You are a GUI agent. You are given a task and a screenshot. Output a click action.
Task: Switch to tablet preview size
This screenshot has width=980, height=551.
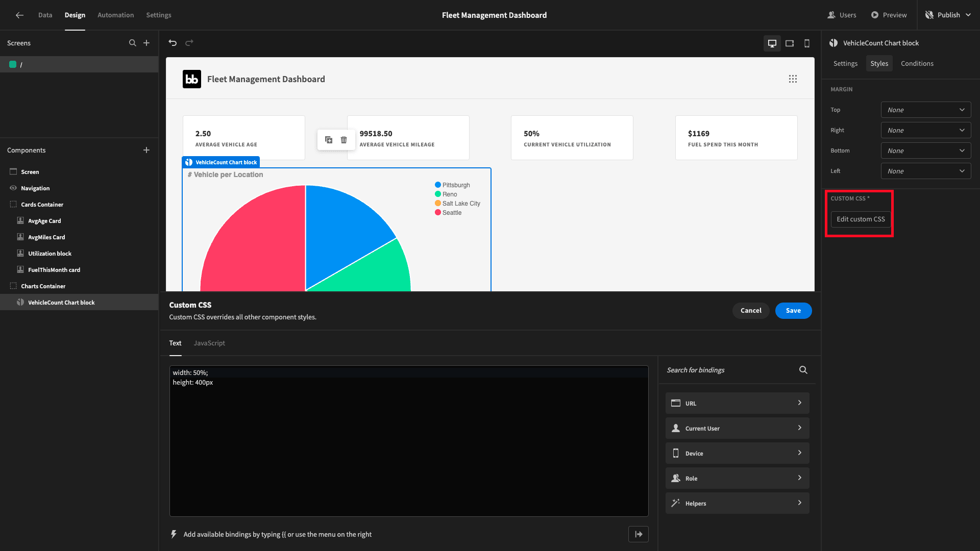click(790, 43)
